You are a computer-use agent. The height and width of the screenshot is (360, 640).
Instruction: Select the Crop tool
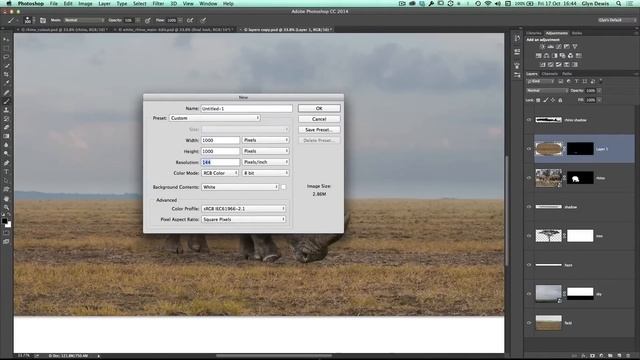coord(6,74)
